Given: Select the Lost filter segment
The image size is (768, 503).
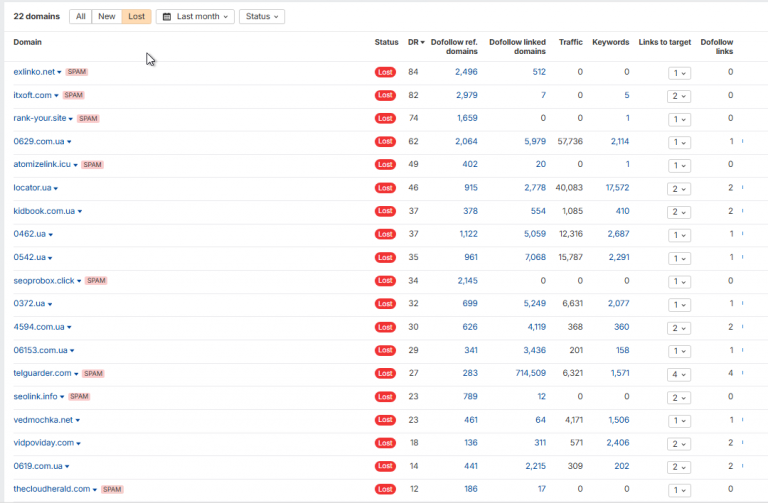Looking at the screenshot, I should pos(136,17).
